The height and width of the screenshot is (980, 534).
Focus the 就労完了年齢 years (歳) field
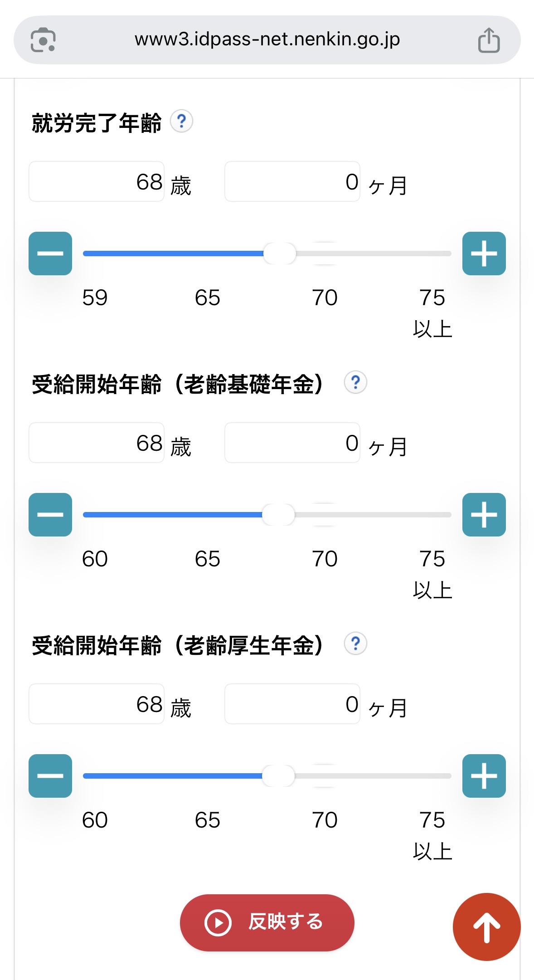(97, 182)
